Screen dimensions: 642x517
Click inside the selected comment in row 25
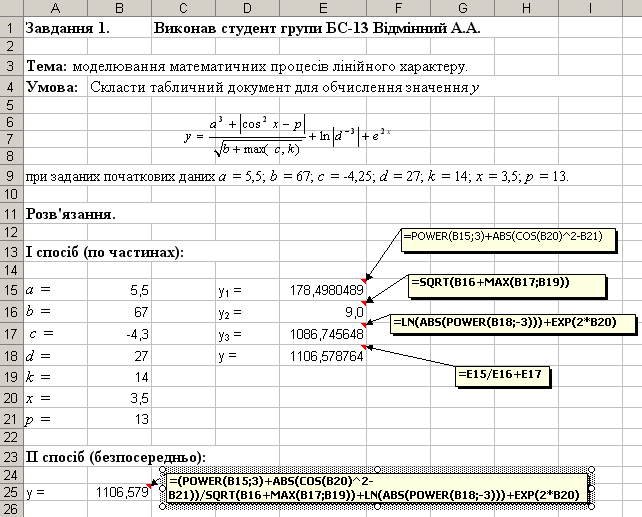377,488
